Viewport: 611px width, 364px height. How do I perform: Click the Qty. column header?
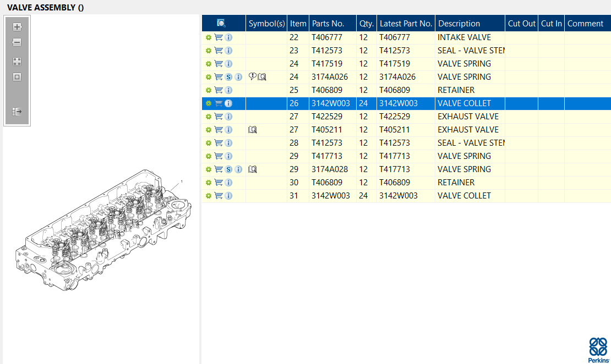(367, 24)
